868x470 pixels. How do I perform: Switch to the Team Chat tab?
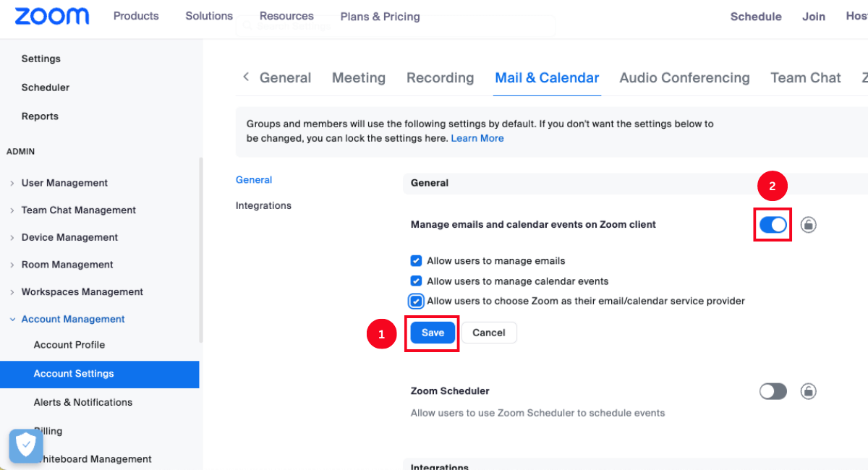[x=806, y=78]
